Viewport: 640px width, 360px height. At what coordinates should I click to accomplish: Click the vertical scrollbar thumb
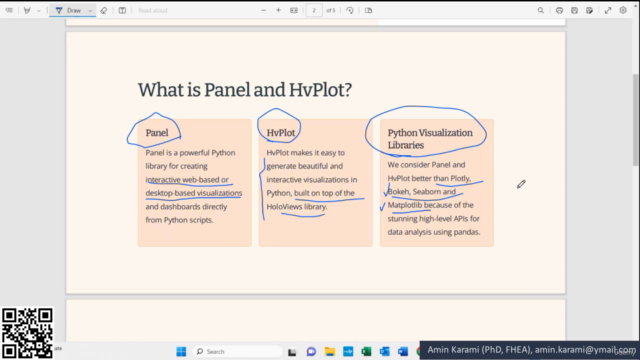[636, 120]
